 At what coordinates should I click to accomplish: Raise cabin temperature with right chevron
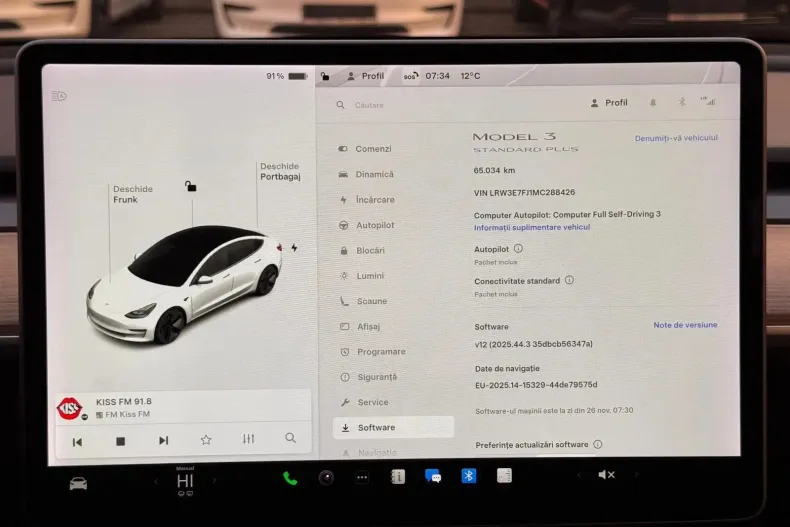(215, 481)
